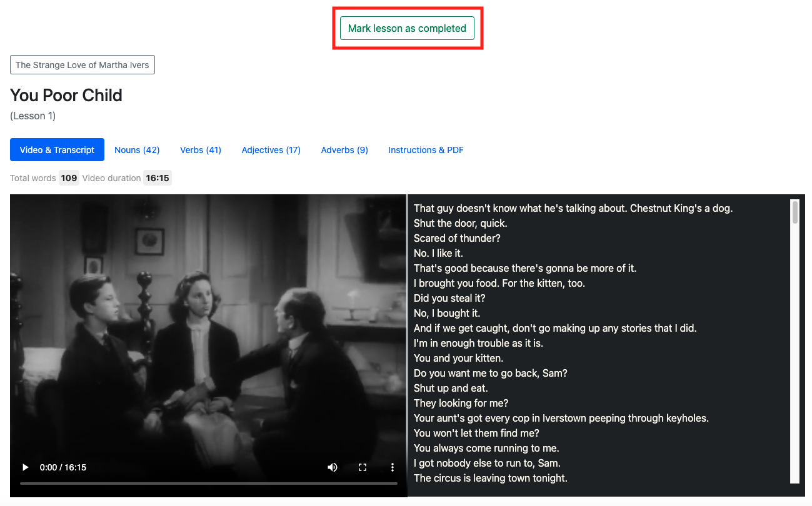Viewport: 812px width, 506px height.
Task: Click the You Poor Child heading
Action: [66, 96]
